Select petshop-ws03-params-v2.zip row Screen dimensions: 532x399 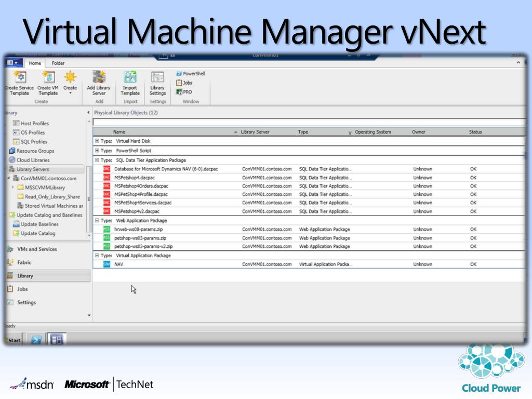pos(309,246)
